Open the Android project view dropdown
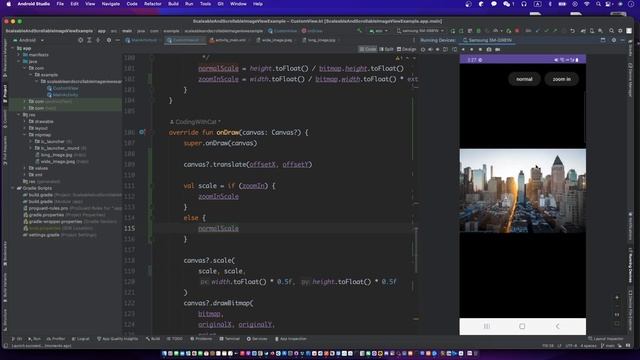The width and height of the screenshot is (640, 360). point(29,40)
